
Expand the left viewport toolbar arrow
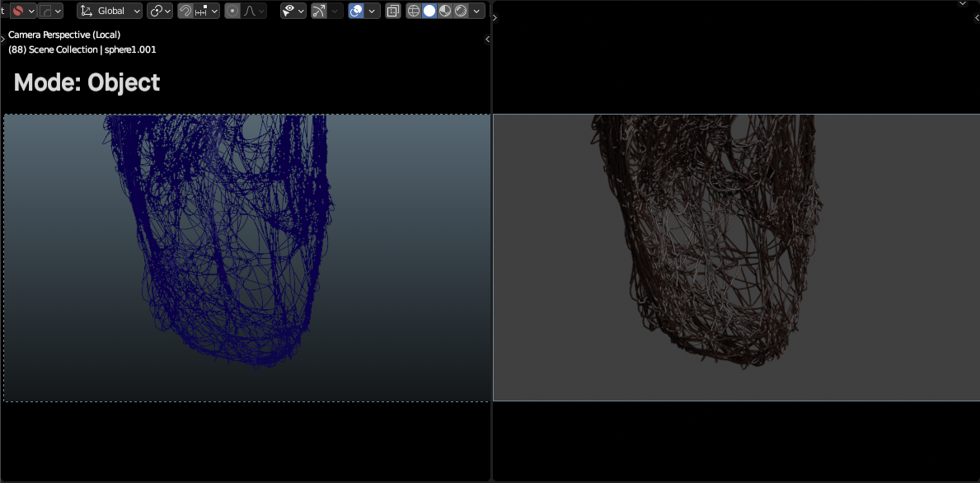[x=2, y=39]
